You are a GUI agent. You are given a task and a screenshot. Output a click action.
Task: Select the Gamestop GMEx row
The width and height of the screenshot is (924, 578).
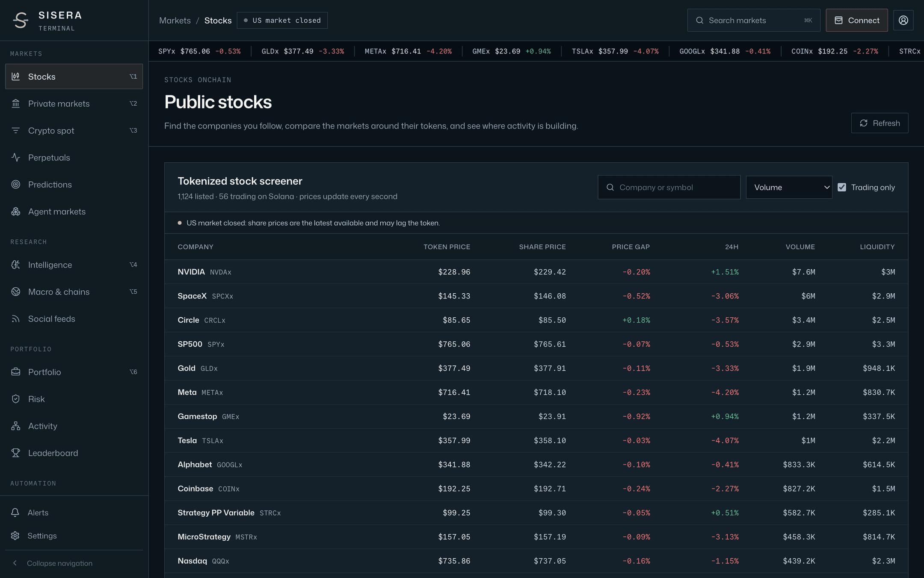pyautogui.click(x=536, y=416)
